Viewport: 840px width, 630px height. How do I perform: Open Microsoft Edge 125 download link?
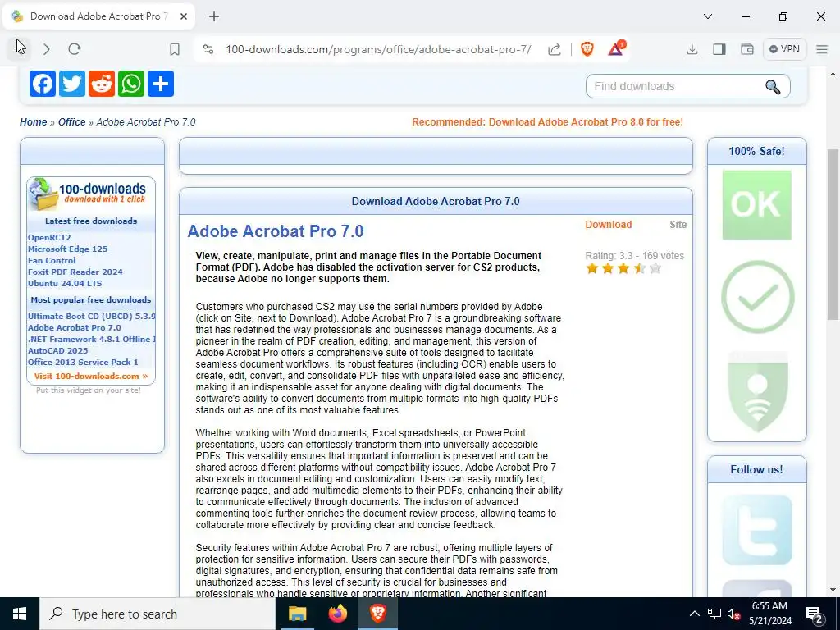pos(67,249)
